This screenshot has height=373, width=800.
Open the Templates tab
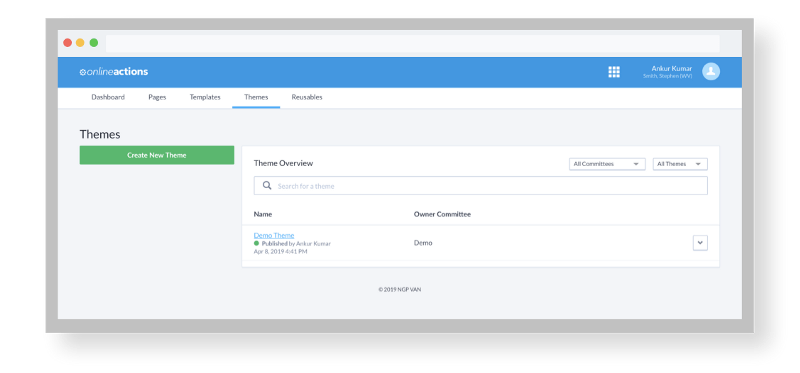click(x=205, y=97)
